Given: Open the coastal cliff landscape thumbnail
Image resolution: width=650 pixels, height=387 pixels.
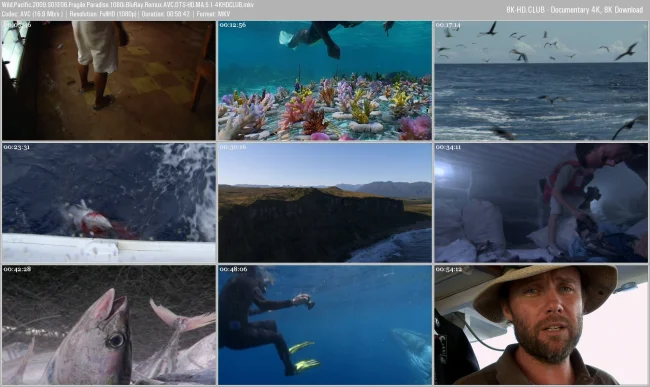Looking at the screenshot, I should pyautogui.click(x=325, y=203).
